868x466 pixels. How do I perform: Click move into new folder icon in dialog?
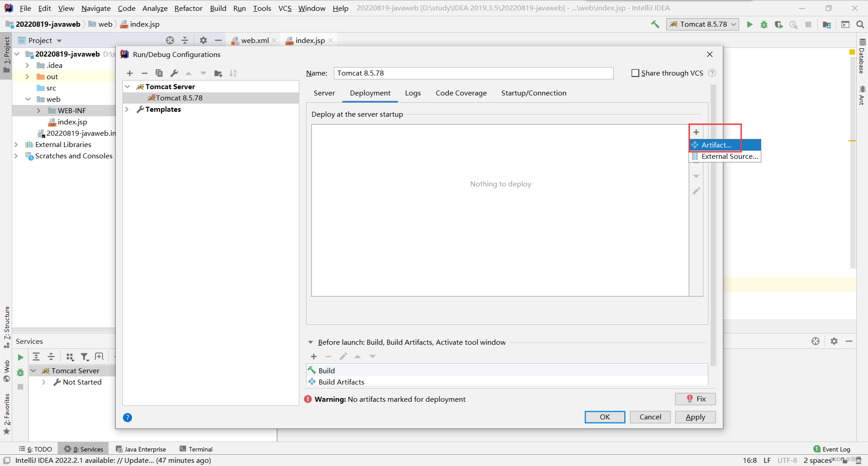pos(218,73)
